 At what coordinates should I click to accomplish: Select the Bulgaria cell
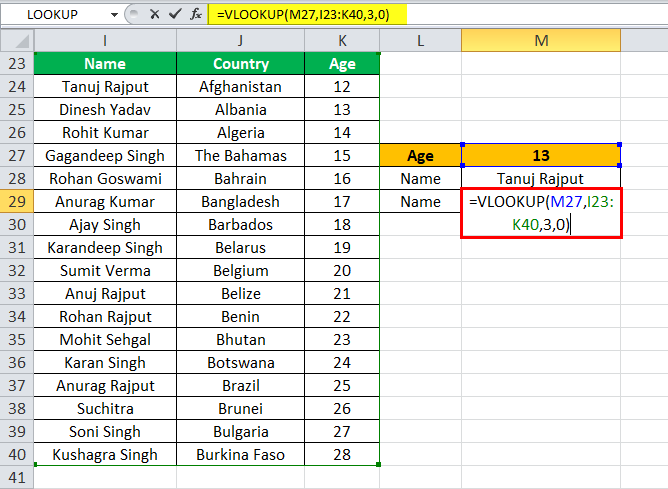pyautogui.click(x=240, y=431)
